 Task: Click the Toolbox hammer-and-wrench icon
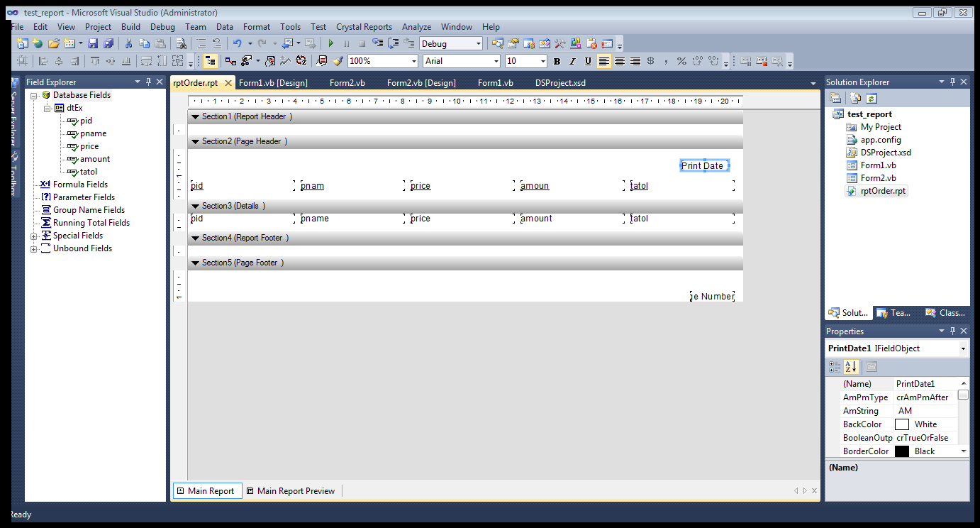560,43
